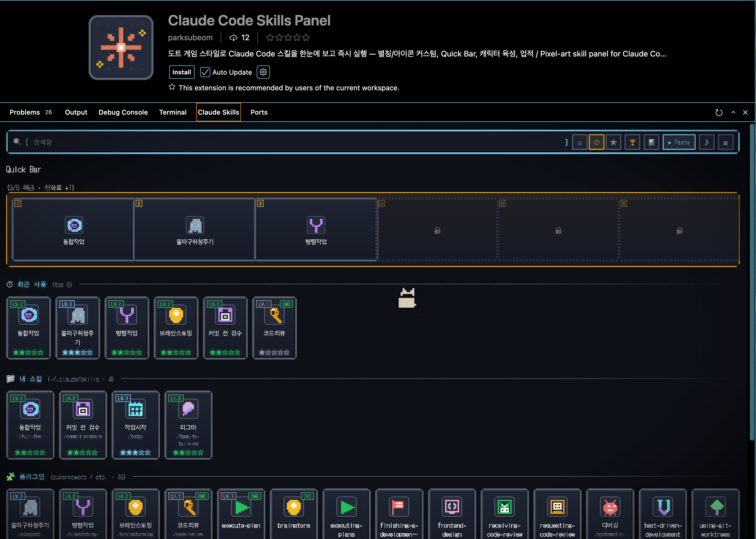Toggle the Auto Update checkbox
Viewport: 756px width, 539px height.
coord(205,72)
